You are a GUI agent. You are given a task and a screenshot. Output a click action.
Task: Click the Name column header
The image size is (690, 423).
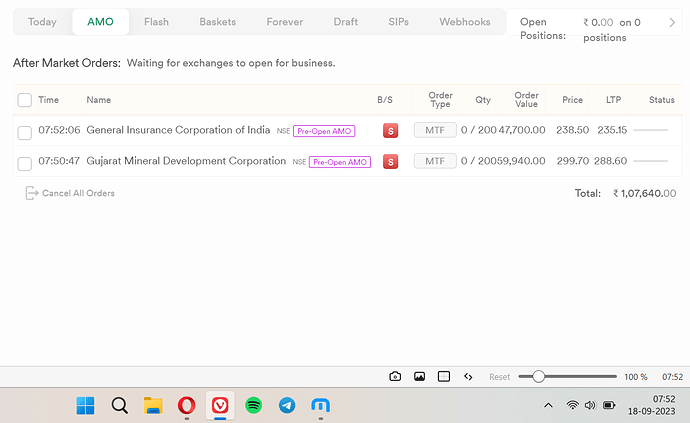(x=99, y=100)
